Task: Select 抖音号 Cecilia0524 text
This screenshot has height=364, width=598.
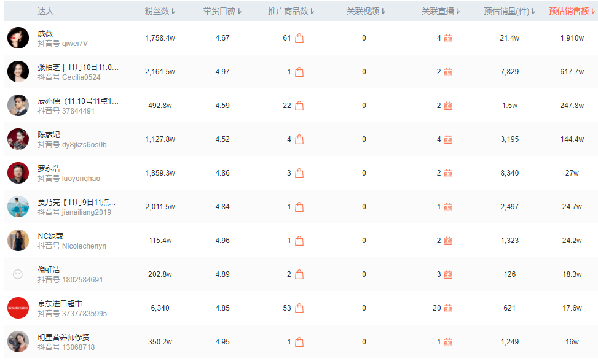Action: (x=69, y=77)
